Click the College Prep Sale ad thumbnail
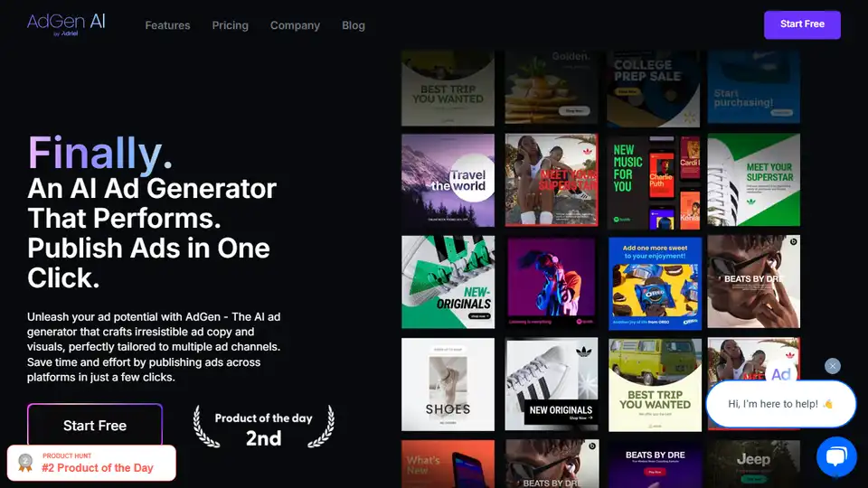868x488 pixels. point(654,86)
